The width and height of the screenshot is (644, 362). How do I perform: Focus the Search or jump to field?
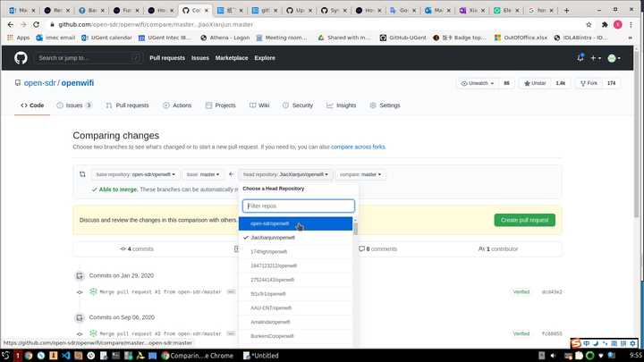[x=89, y=58]
